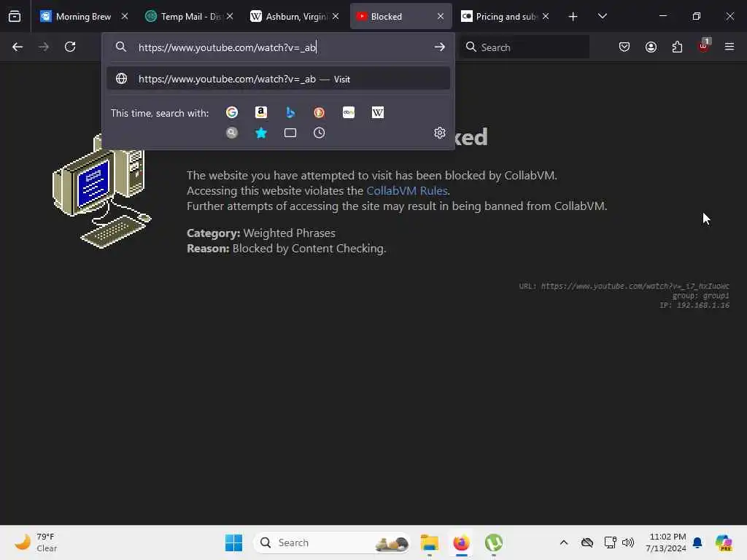The height and width of the screenshot is (560, 747).
Task: Close the Blocked tab
Action: (x=441, y=16)
